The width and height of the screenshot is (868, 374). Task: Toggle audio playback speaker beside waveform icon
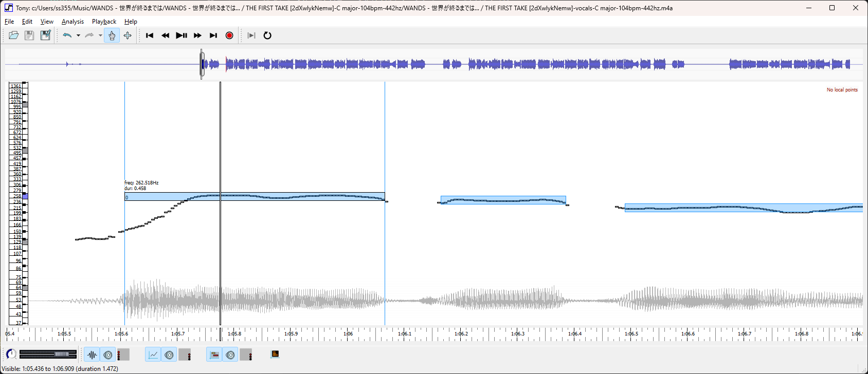(x=107, y=354)
